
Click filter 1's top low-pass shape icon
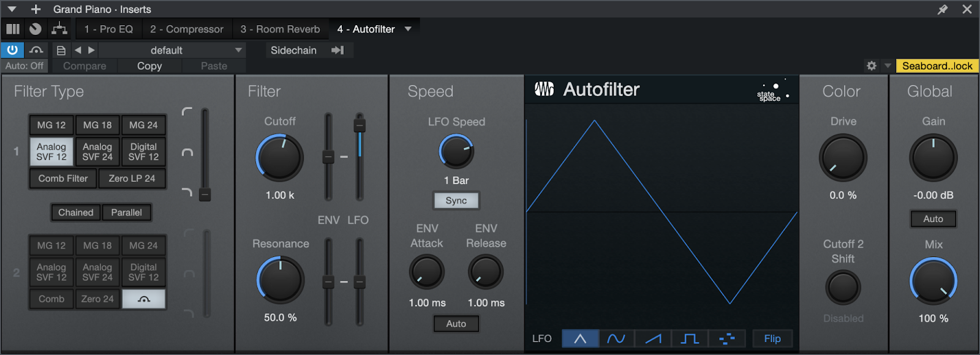(x=187, y=111)
